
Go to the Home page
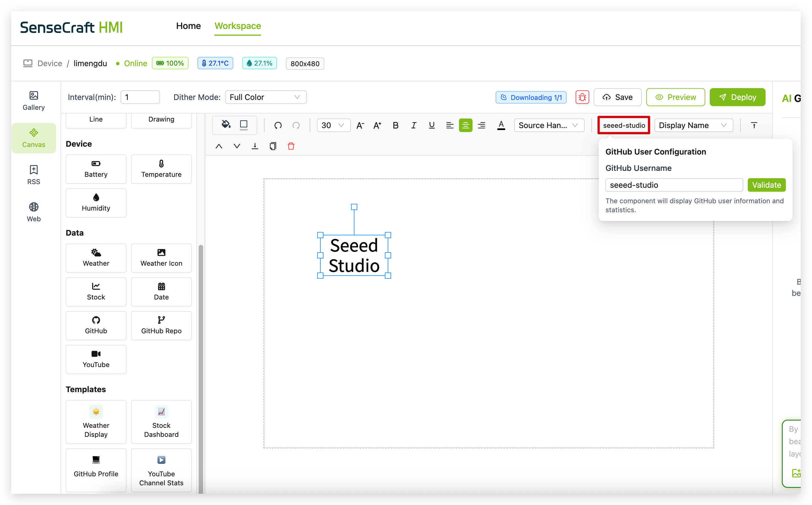click(x=188, y=26)
